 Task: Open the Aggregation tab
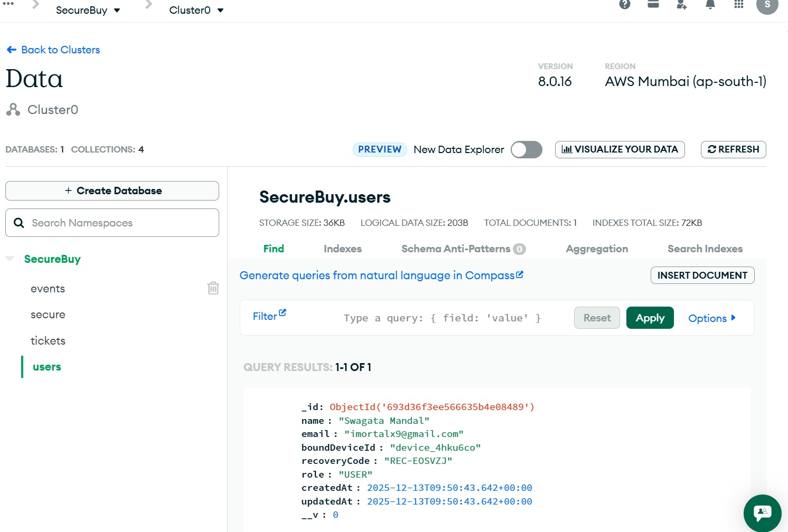tap(597, 249)
